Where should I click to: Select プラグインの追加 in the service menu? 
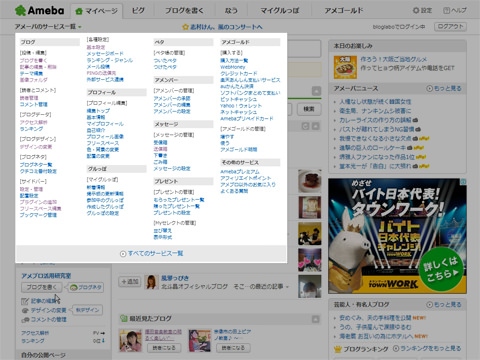coord(38,202)
